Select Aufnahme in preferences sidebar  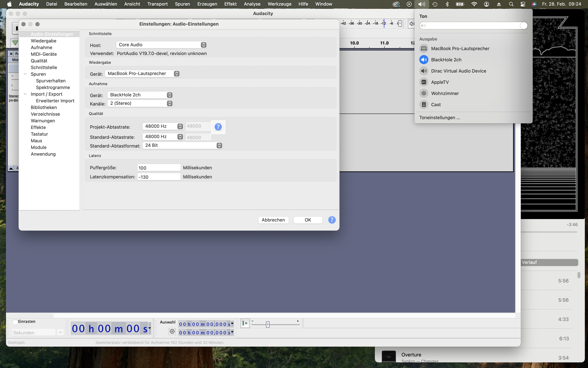click(41, 47)
